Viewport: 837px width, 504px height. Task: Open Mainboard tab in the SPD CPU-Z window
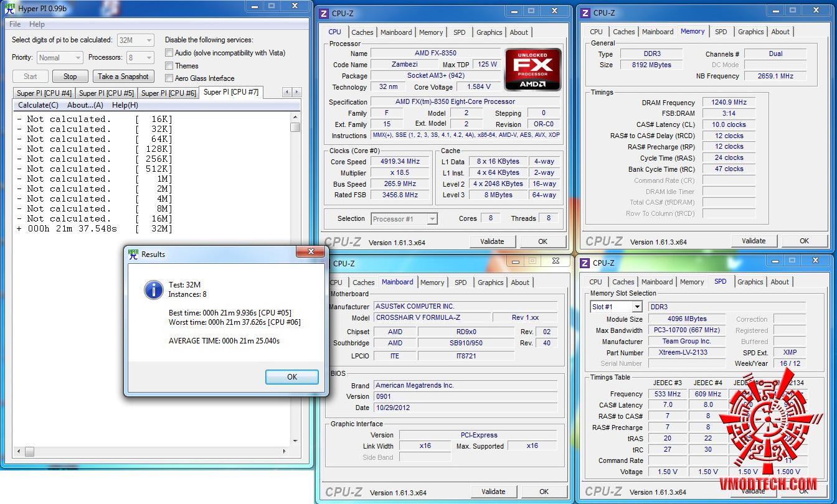point(657,282)
